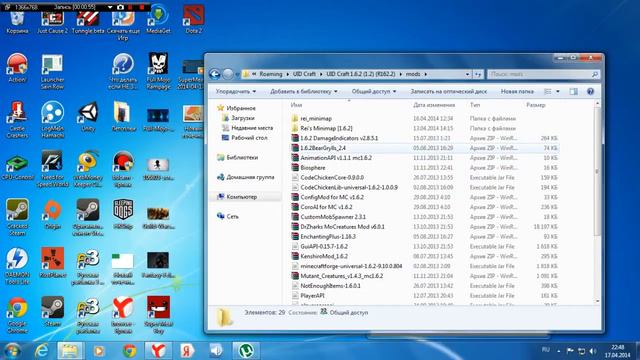Viewport: 640px width, 360px height.
Task: Open Yandex browser Y icon on taskbar
Action: (158, 350)
